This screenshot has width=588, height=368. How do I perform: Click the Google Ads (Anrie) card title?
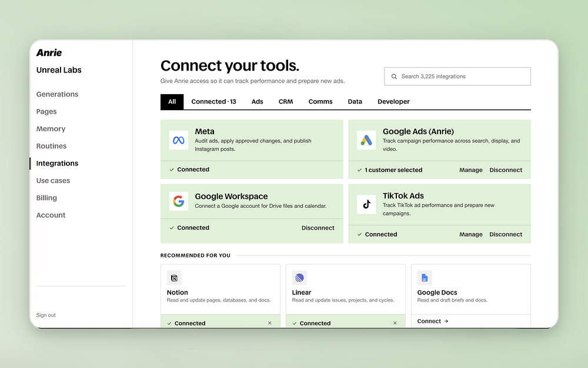pyautogui.click(x=418, y=131)
